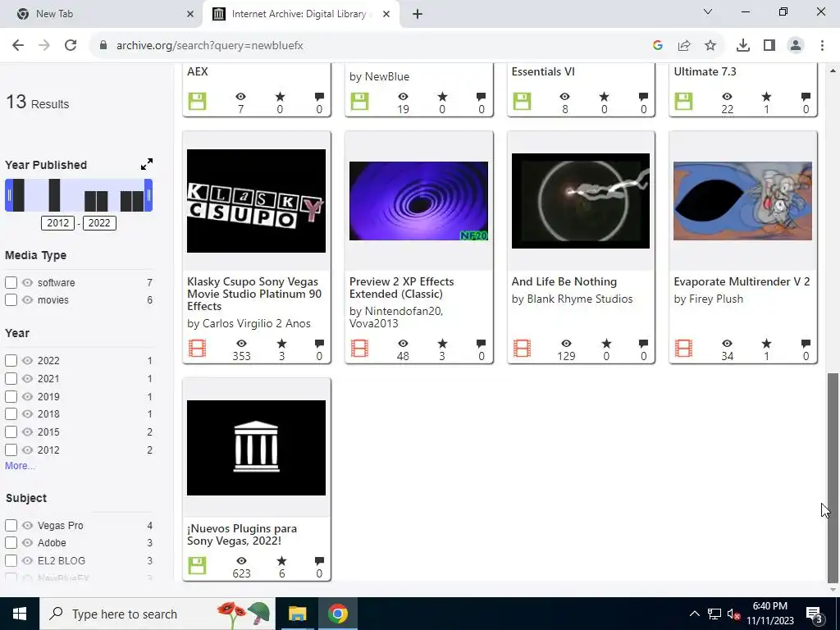Open Chrome three-dot menu
The height and width of the screenshot is (630, 840).
pos(822,46)
